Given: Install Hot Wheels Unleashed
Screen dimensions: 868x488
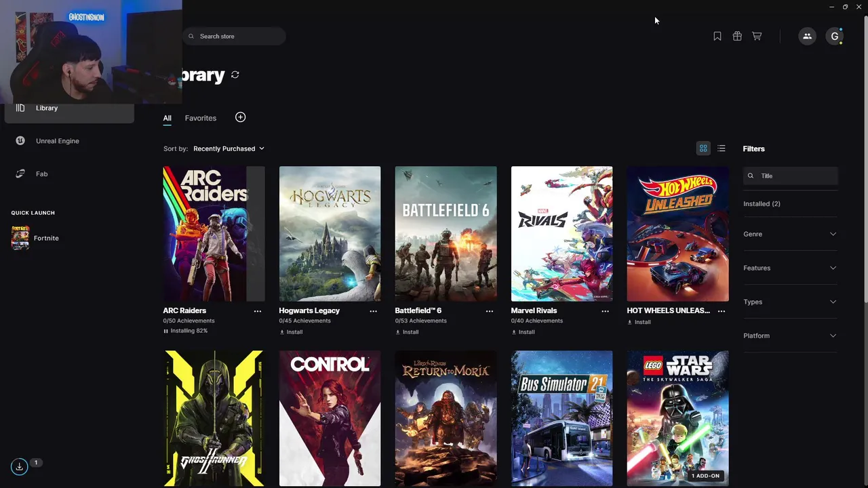Looking at the screenshot, I should click(639, 322).
